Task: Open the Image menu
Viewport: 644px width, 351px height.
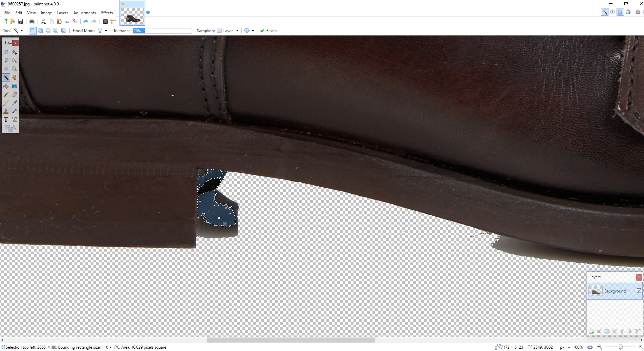Action: [x=46, y=13]
